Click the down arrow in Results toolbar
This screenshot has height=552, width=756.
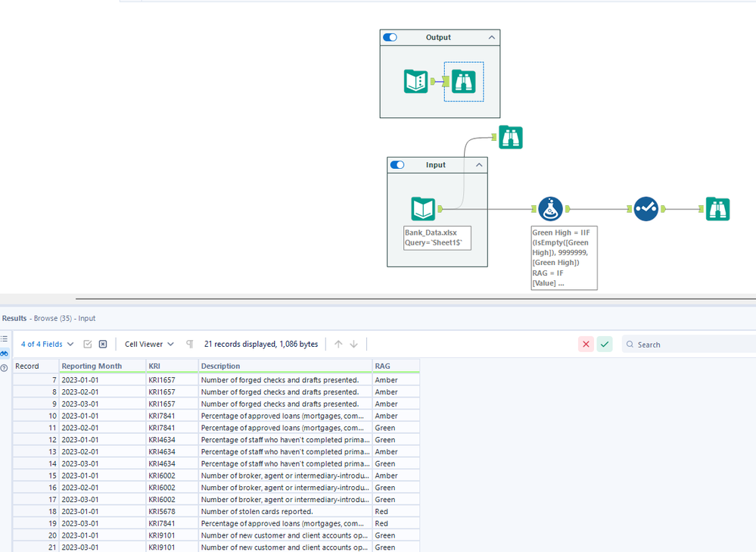[353, 344]
